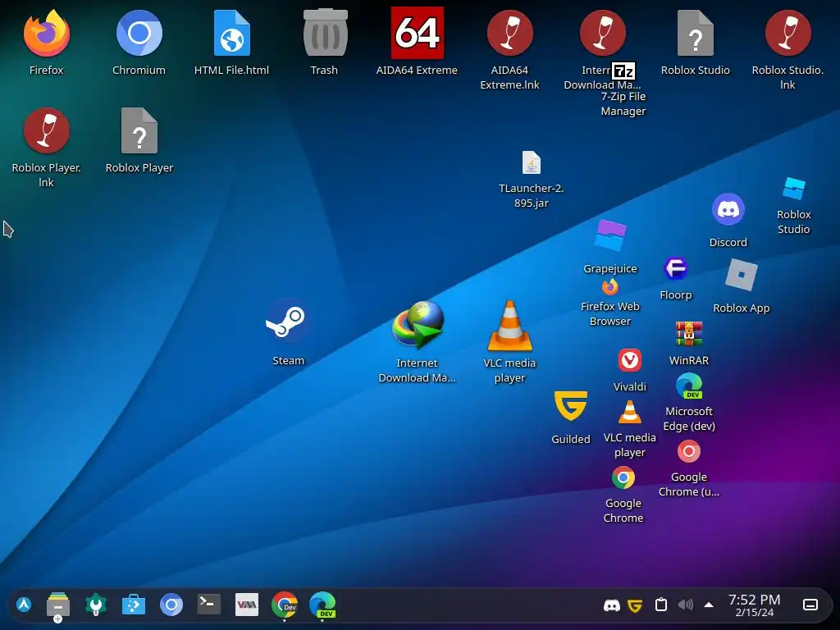Select the Roblox Studio file with question-mark icon
The image size is (840, 630).
click(696, 33)
